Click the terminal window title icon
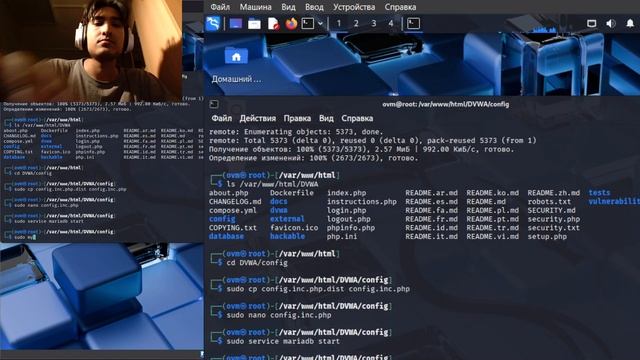This screenshot has width=640, height=360. tap(214, 104)
